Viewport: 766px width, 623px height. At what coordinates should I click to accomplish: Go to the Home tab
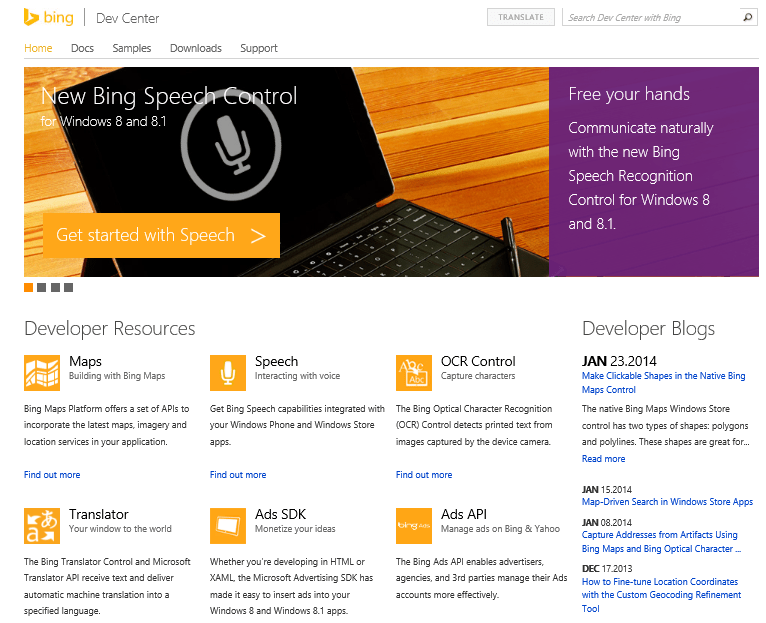38,48
